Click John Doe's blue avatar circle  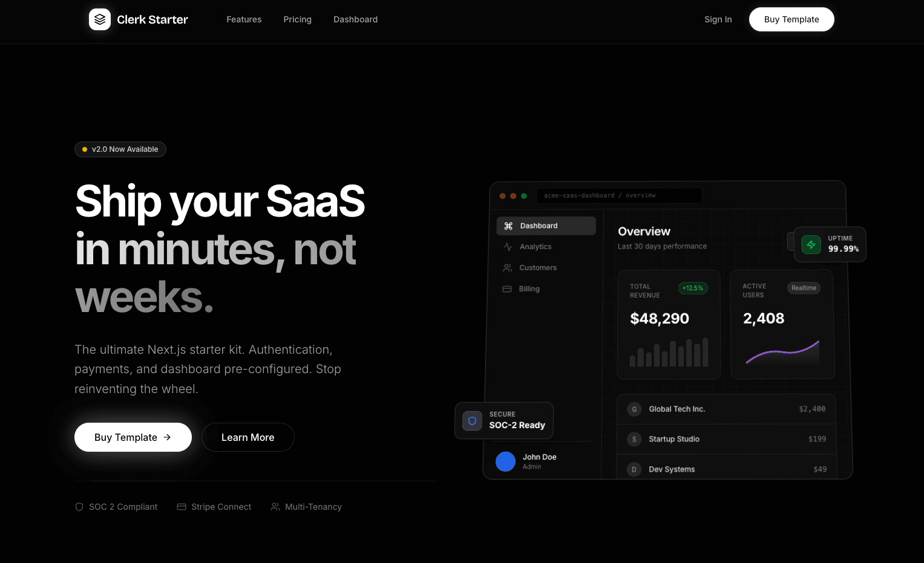point(505,461)
